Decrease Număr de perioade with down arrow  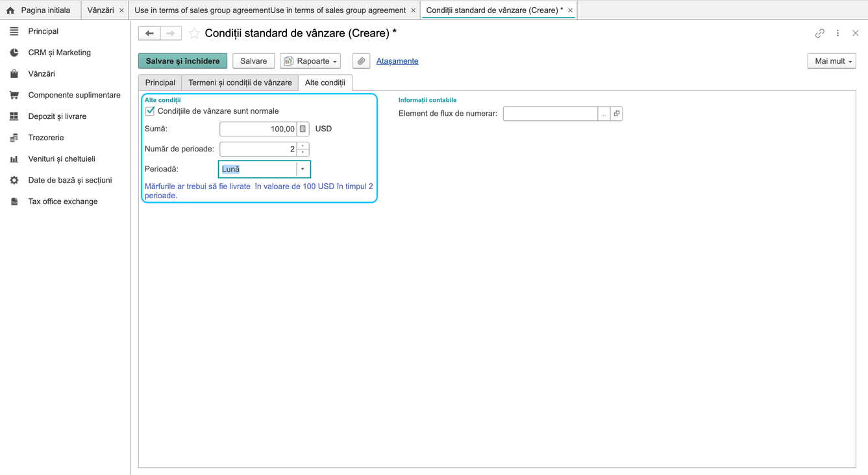click(x=303, y=153)
